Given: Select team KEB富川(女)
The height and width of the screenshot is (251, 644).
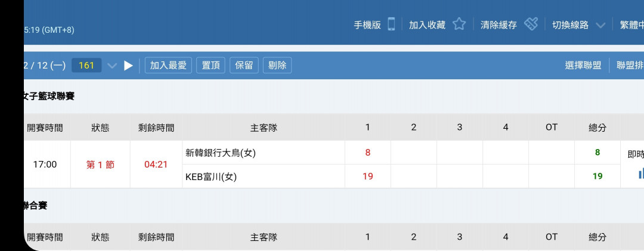Looking at the screenshot, I should pyautogui.click(x=211, y=176).
